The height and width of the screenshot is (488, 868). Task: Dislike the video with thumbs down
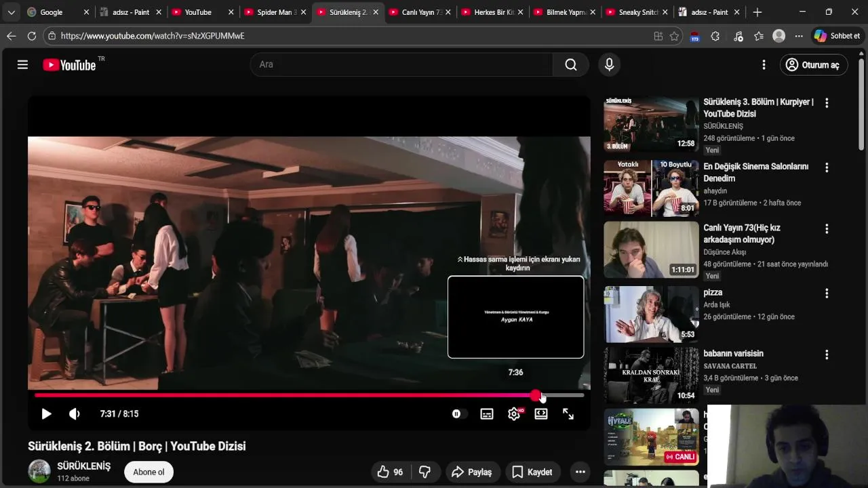(x=425, y=472)
